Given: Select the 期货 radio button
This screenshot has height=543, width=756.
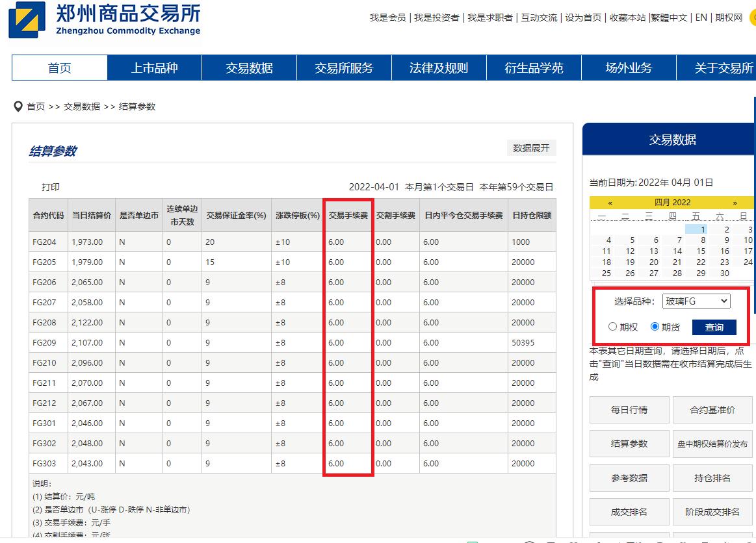Looking at the screenshot, I should (x=656, y=327).
